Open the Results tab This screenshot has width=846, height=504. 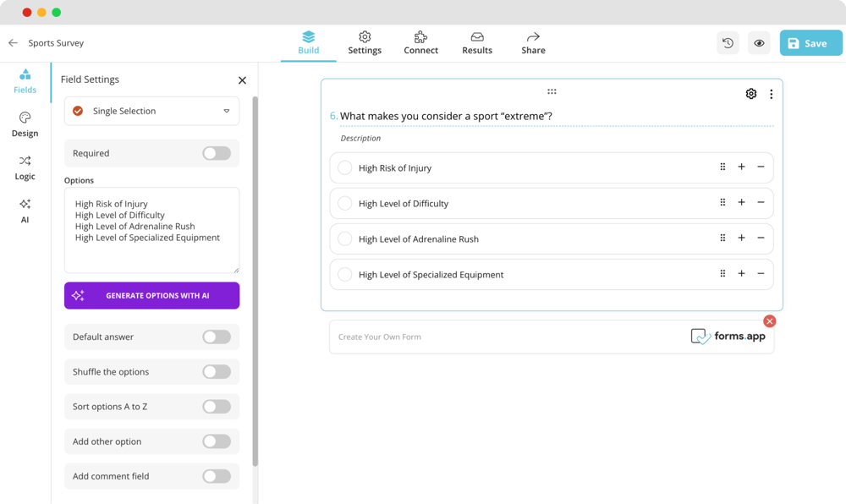[x=476, y=42]
